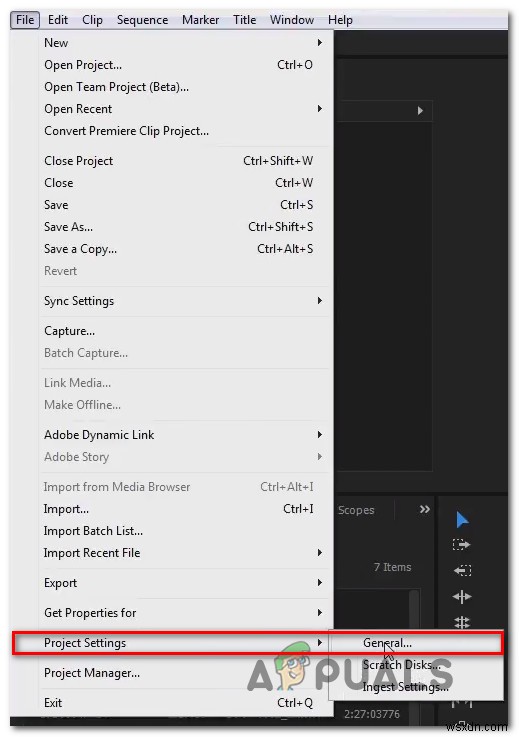Select the Track Select Forward tool
Screen dimensions: 519x737
(462, 545)
